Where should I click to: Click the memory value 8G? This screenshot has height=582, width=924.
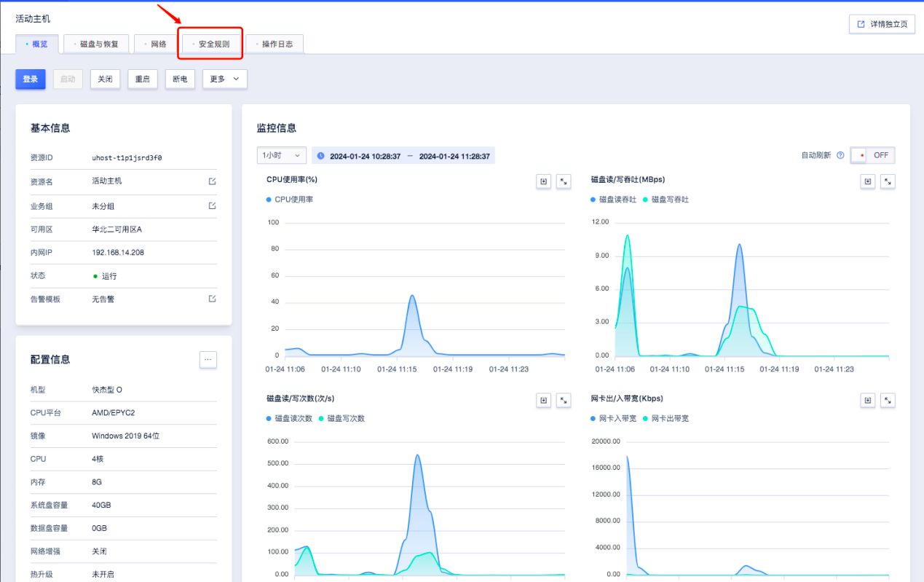coord(97,482)
